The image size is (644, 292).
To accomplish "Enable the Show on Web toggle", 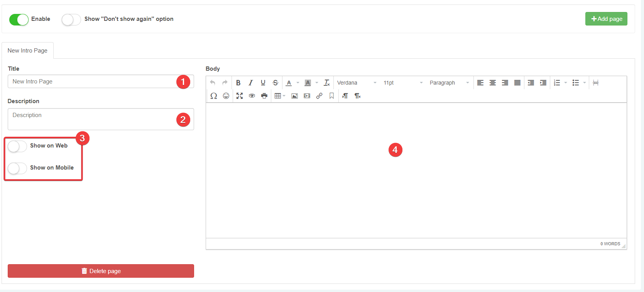I will point(17,146).
